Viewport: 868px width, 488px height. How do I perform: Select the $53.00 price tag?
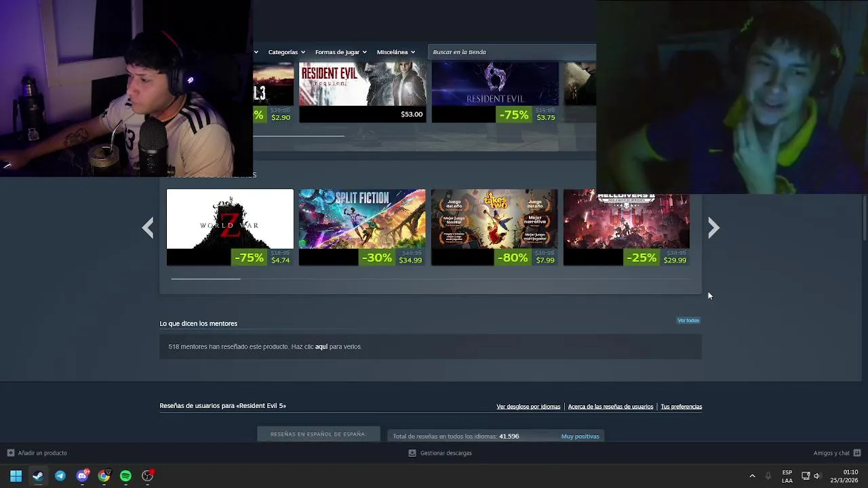click(x=412, y=115)
